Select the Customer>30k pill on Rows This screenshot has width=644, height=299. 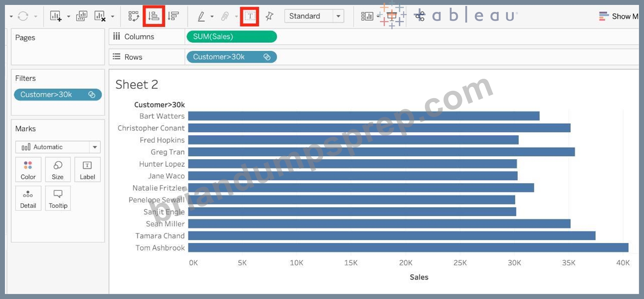point(232,57)
